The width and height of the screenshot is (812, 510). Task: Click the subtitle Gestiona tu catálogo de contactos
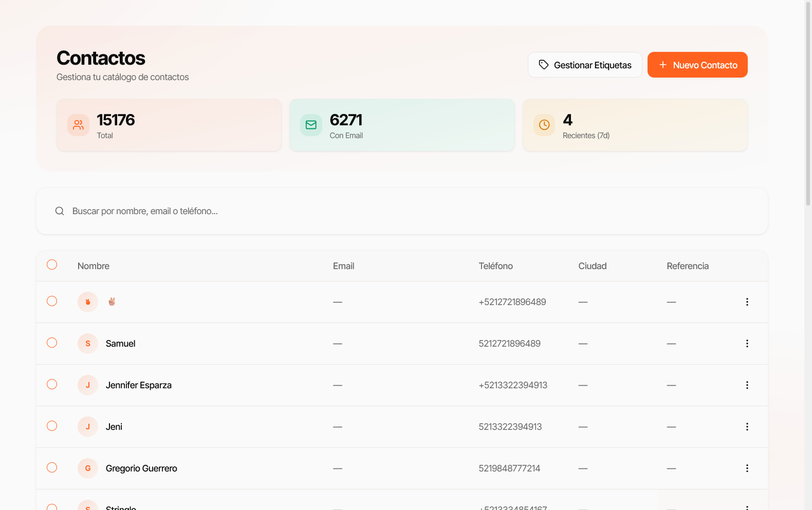point(123,77)
